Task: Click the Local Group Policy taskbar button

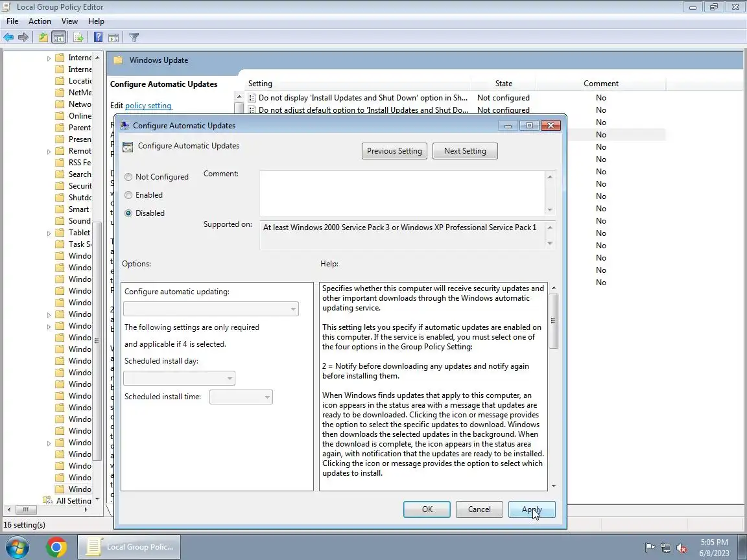Action: coord(130,547)
